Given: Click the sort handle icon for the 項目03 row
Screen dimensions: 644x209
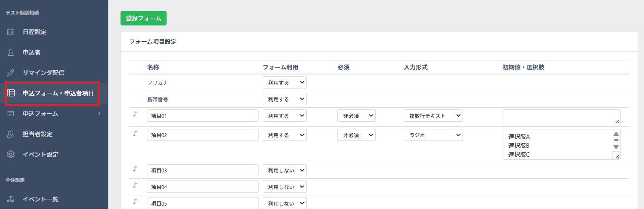Looking at the screenshot, I should click(135, 169).
